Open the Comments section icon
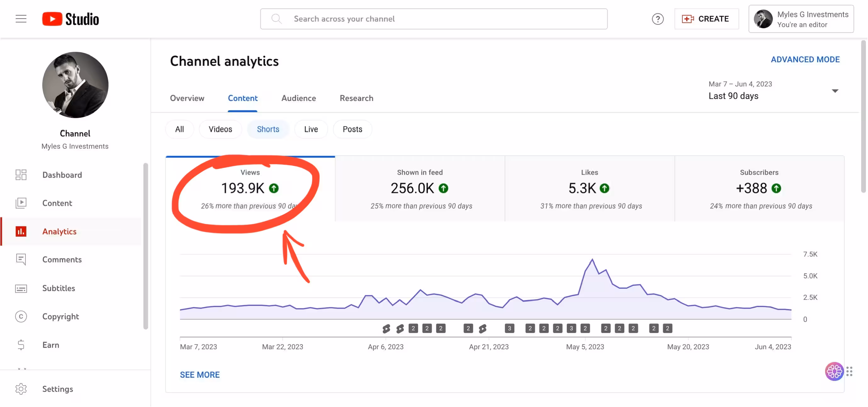 coord(21,259)
